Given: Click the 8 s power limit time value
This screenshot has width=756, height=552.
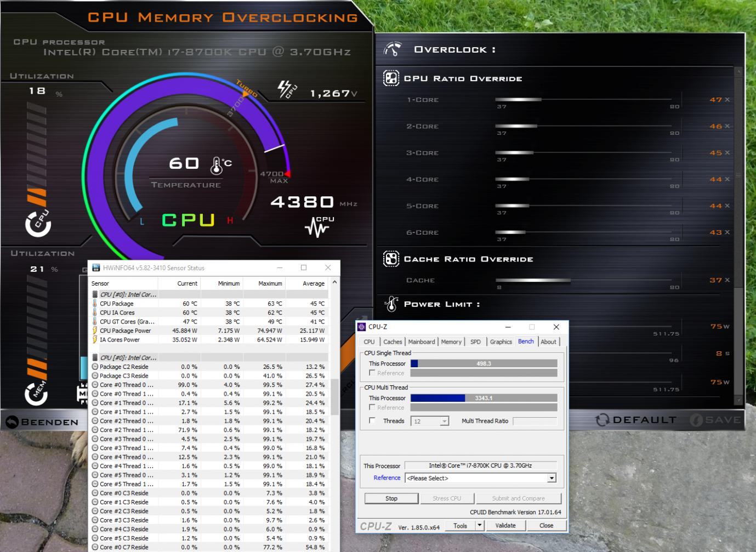Looking at the screenshot, I should [x=723, y=354].
